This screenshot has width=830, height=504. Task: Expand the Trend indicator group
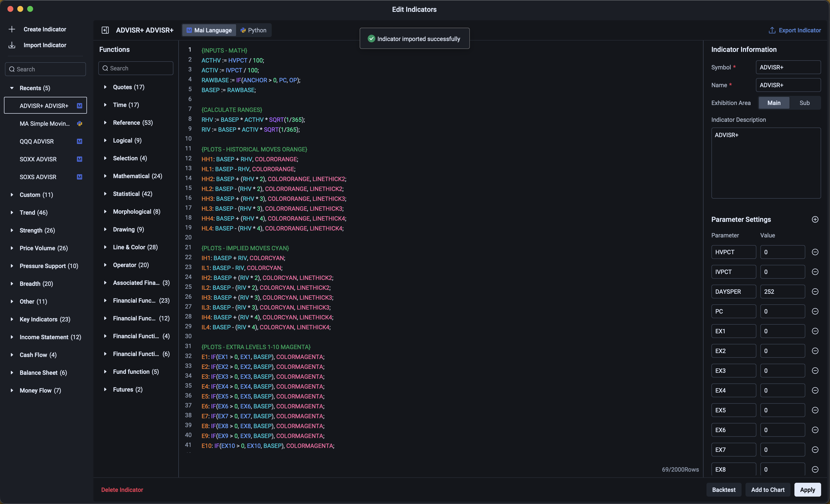click(x=12, y=212)
